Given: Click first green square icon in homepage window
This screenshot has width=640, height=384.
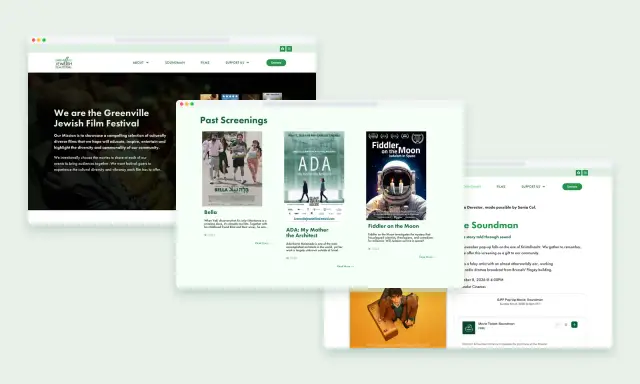Looking at the screenshot, I should pyautogui.click(x=282, y=49).
